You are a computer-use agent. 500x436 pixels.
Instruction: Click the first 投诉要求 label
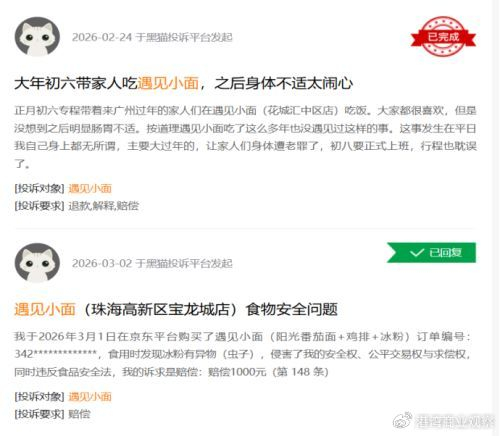click(x=39, y=206)
